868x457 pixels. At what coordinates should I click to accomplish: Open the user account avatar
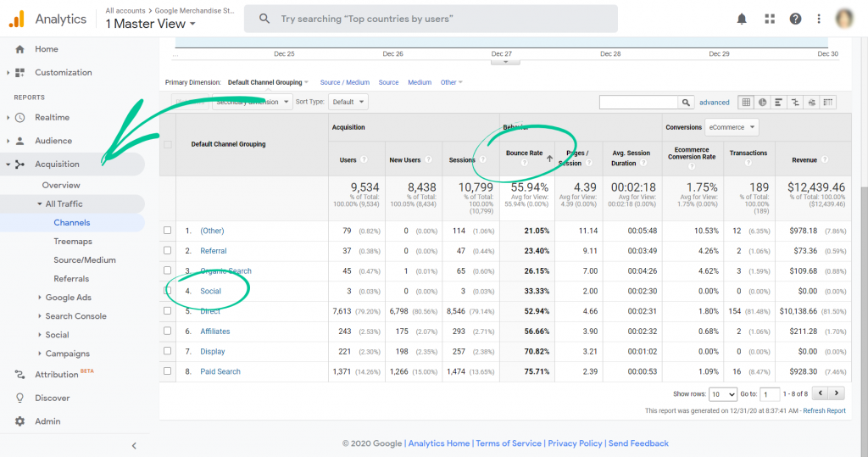[844, 19]
